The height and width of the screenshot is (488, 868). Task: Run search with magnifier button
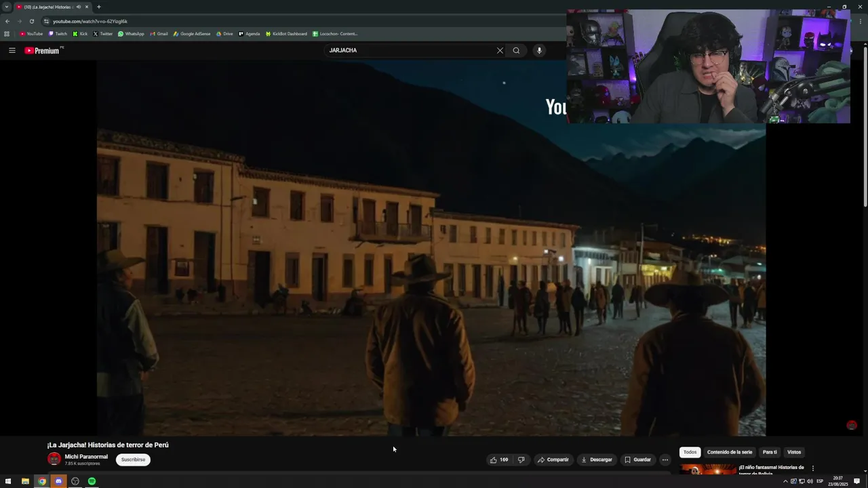516,50
